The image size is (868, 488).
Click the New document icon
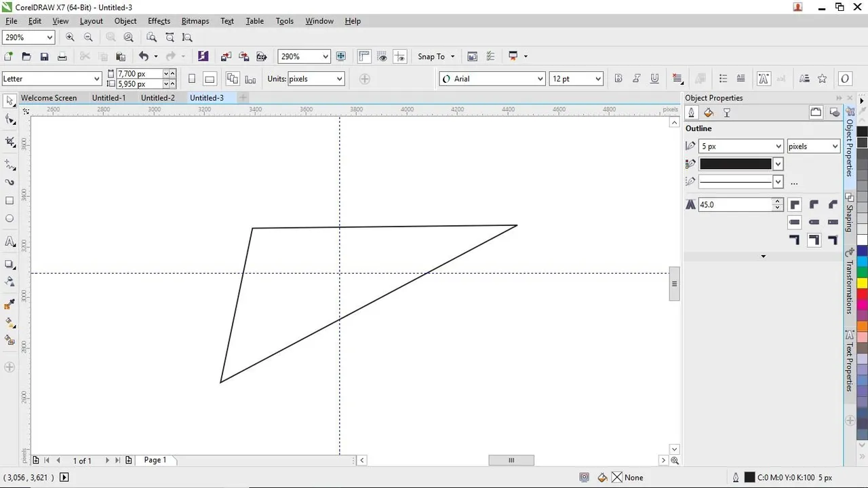8,56
